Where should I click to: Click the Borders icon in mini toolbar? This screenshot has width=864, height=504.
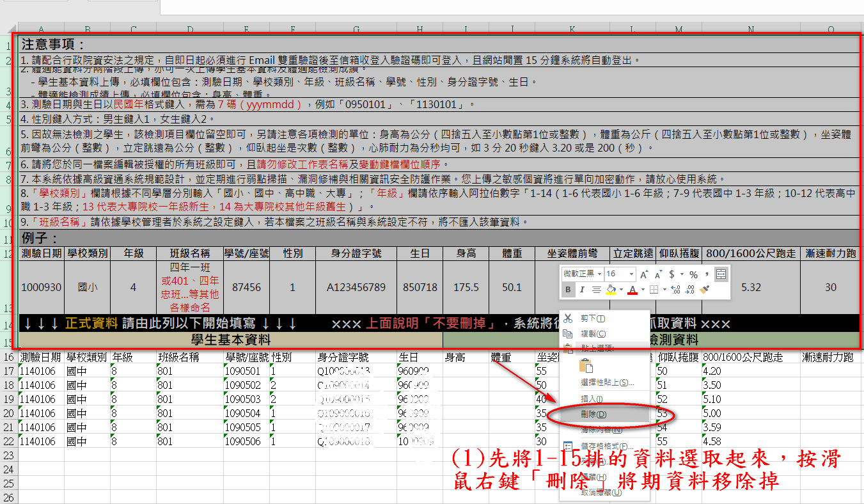pos(654,290)
